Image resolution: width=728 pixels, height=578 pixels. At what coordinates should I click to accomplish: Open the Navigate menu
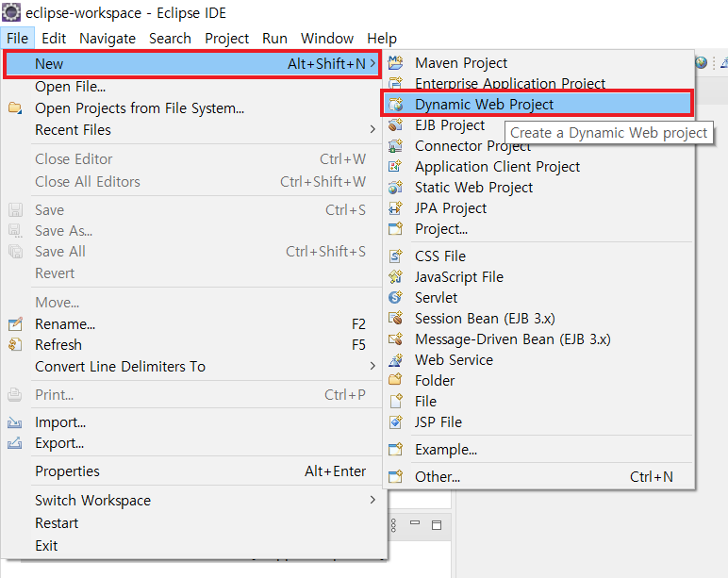(x=108, y=38)
